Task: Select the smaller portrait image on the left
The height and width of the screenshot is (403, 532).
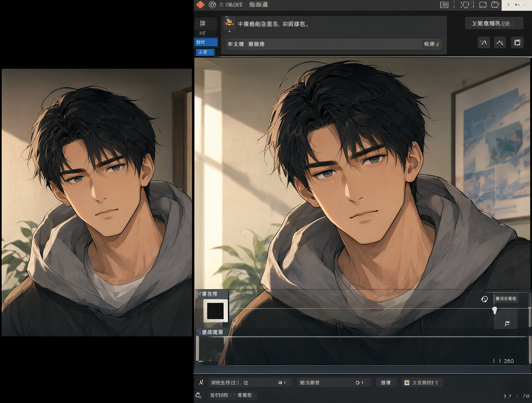Action: click(x=97, y=203)
